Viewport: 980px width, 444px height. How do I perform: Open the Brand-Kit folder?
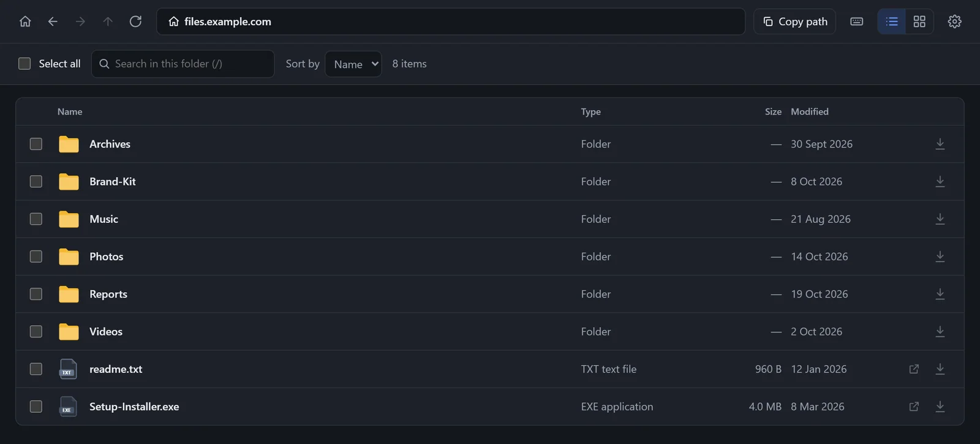click(x=113, y=181)
